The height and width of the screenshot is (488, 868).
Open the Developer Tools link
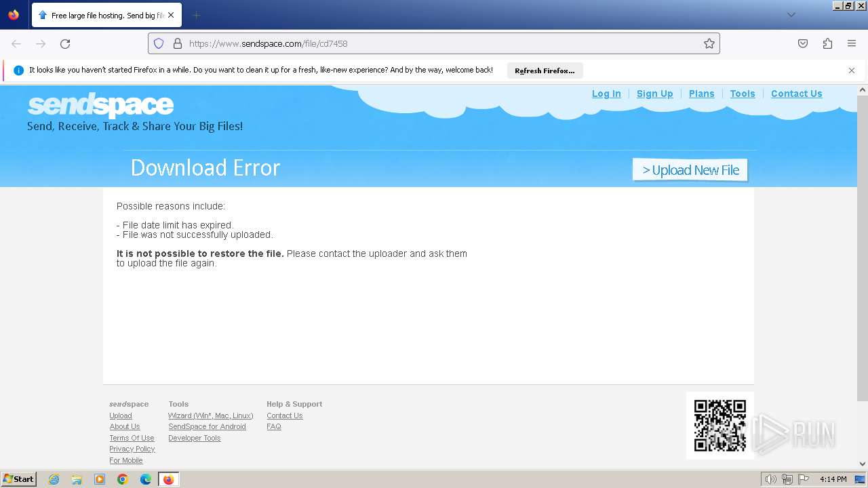click(194, 438)
